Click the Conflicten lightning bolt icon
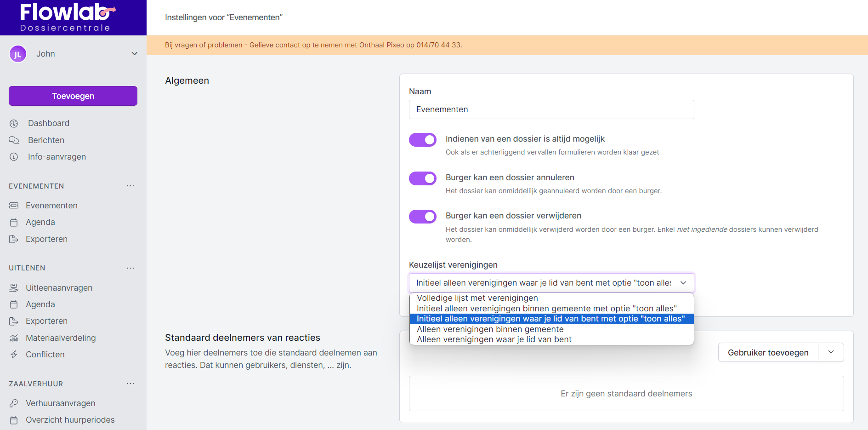This screenshot has height=430, width=868. 14,355
